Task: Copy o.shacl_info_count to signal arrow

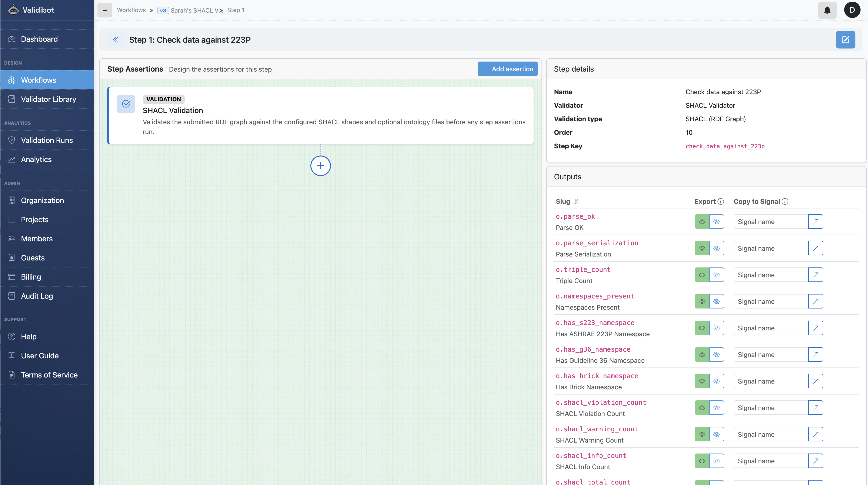Action: pyautogui.click(x=816, y=461)
